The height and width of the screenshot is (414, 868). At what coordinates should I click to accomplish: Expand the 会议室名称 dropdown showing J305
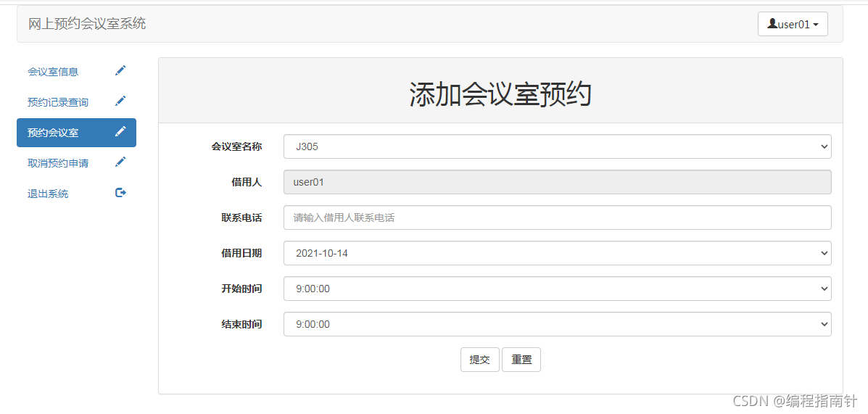coord(558,146)
